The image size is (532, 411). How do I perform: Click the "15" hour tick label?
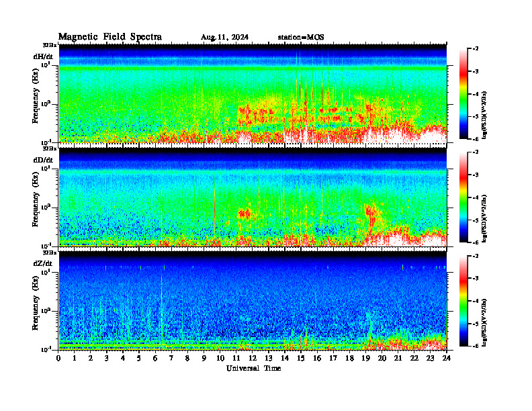tap(301, 359)
